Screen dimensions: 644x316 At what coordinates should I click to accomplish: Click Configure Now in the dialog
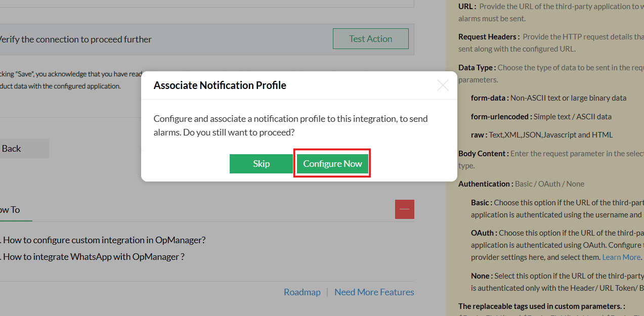click(332, 163)
